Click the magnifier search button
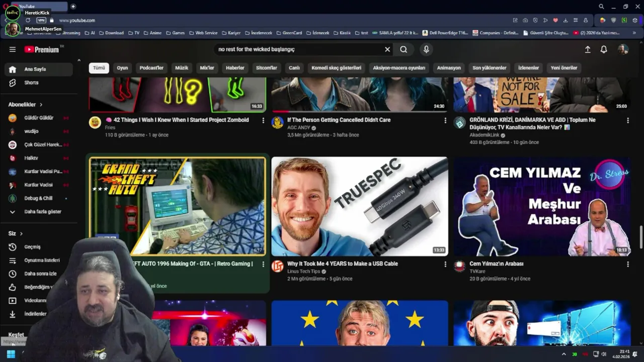Screen dimensions: 644x362 click(x=404, y=49)
